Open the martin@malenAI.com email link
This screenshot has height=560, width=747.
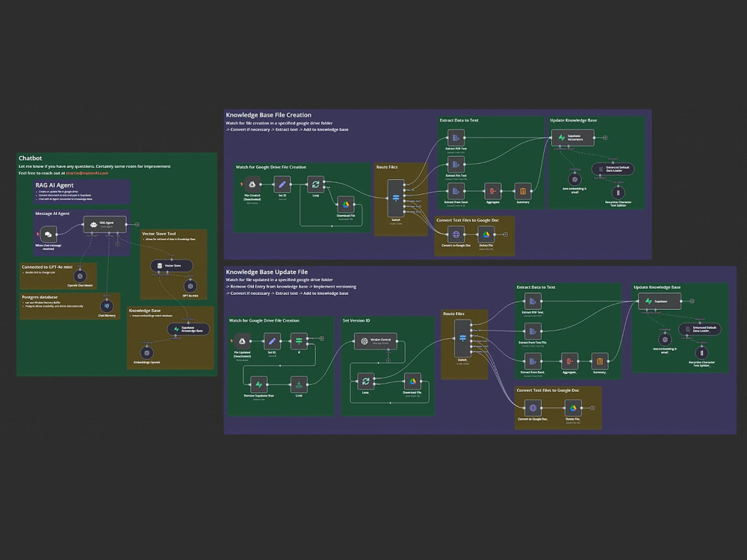coord(87,173)
